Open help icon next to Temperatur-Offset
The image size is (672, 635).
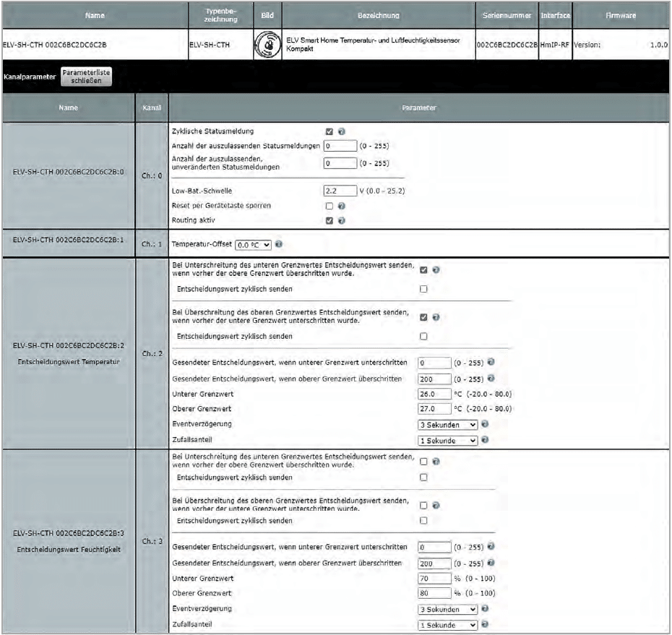pos(279,243)
